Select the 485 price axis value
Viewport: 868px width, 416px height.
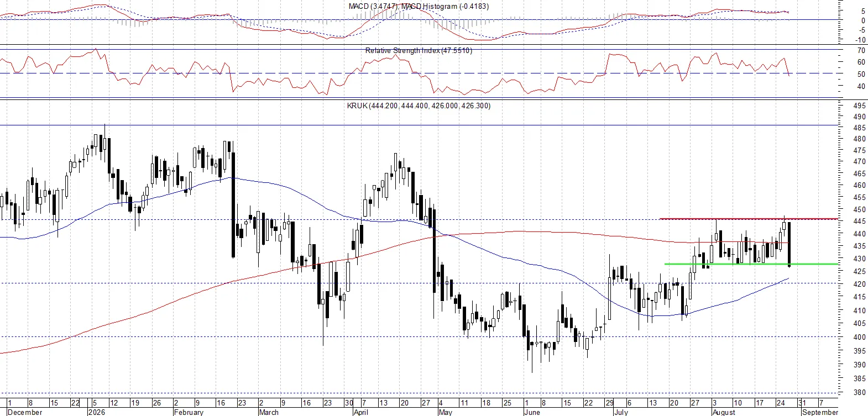coord(859,128)
